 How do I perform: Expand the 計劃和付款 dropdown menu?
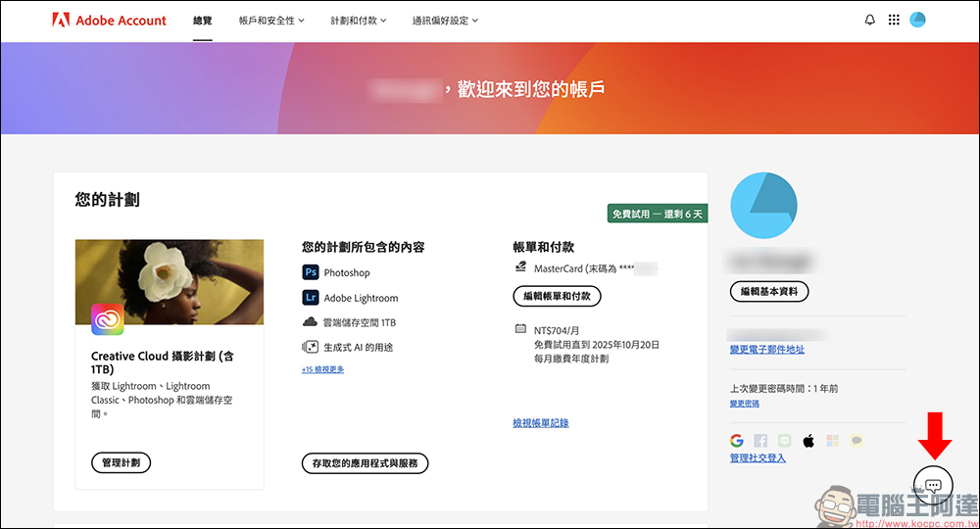coord(358,21)
